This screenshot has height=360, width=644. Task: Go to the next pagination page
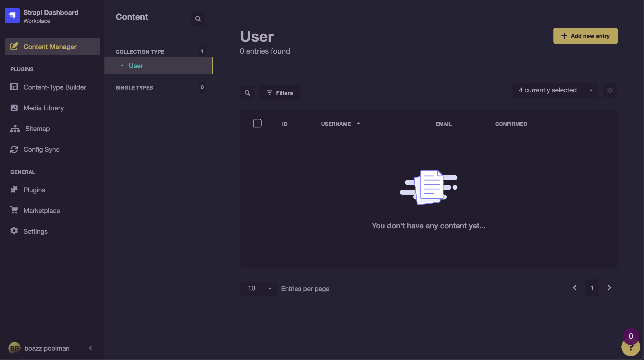(609, 288)
